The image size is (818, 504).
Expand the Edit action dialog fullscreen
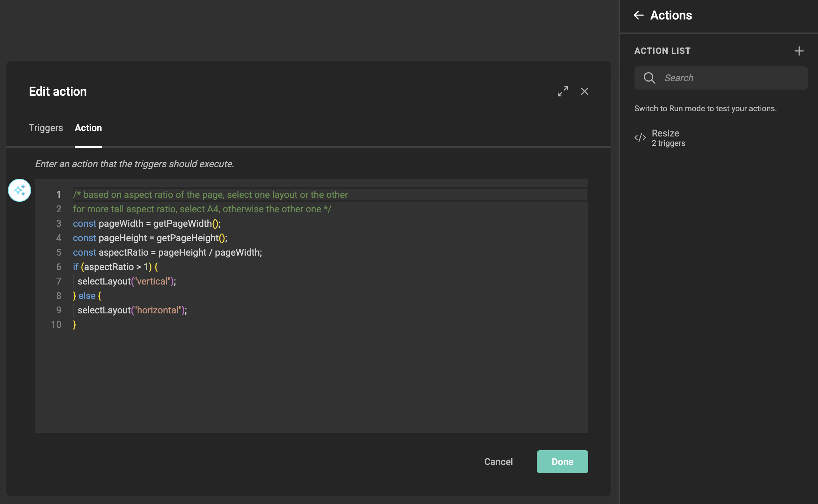point(563,91)
